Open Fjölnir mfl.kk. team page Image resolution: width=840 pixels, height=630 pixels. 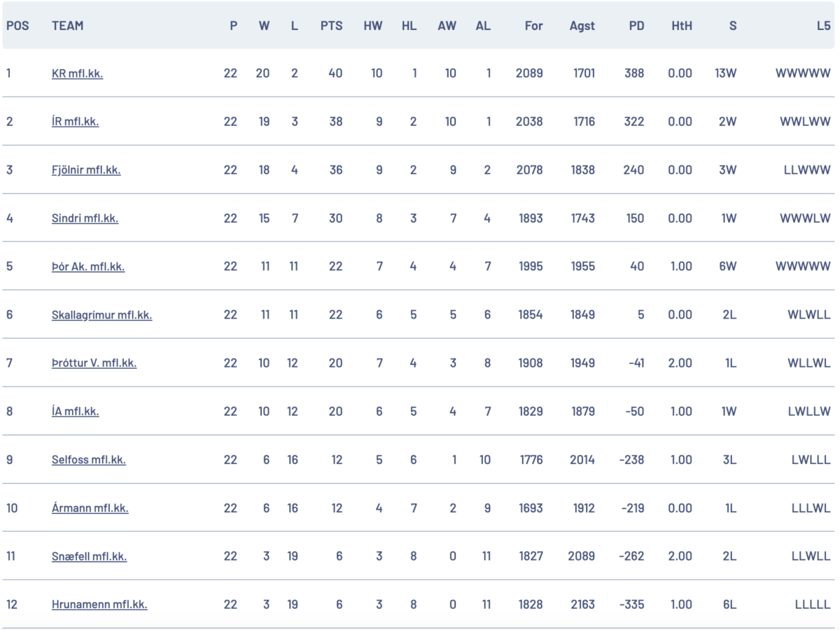86,170
